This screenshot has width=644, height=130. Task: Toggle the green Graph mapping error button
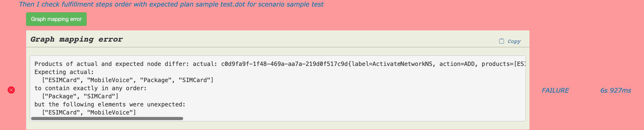tap(56, 19)
